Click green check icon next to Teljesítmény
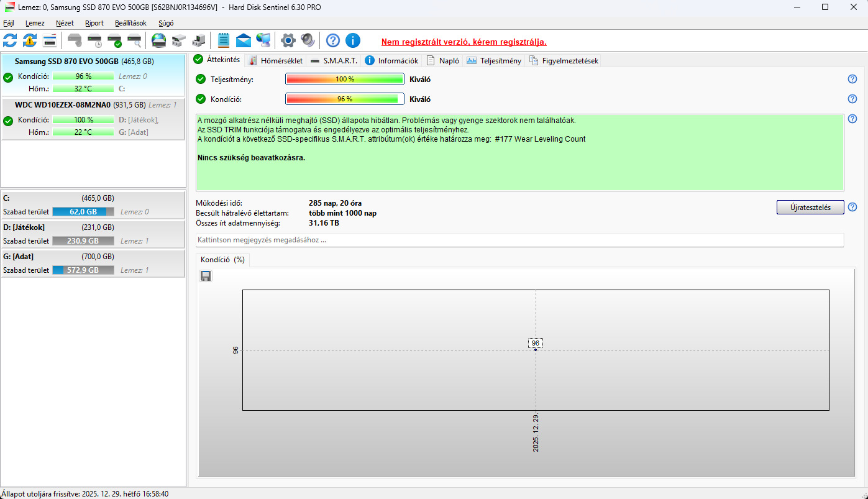The width and height of the screenshot is (868, 499). click(201, 79)
